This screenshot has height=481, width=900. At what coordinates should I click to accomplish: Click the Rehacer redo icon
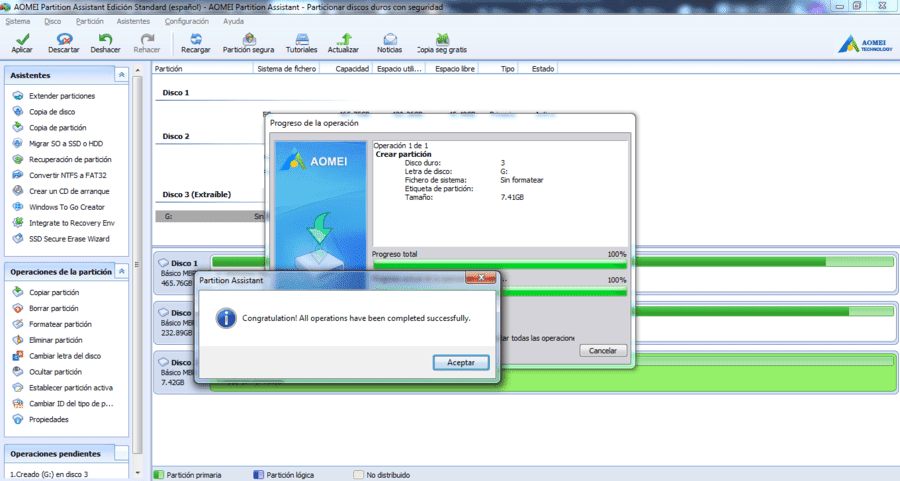[x=147, y=39]
